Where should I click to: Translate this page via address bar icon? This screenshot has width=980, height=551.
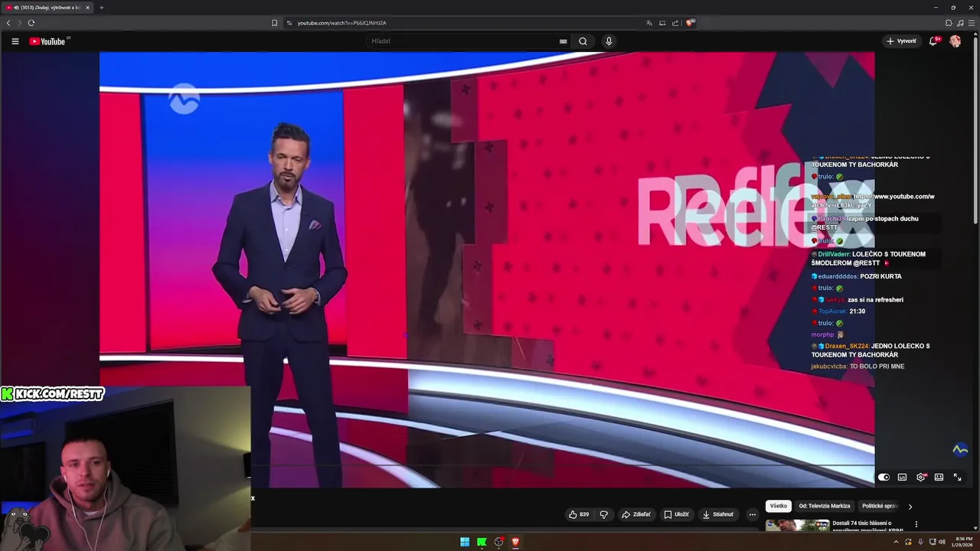pos(649,23)
